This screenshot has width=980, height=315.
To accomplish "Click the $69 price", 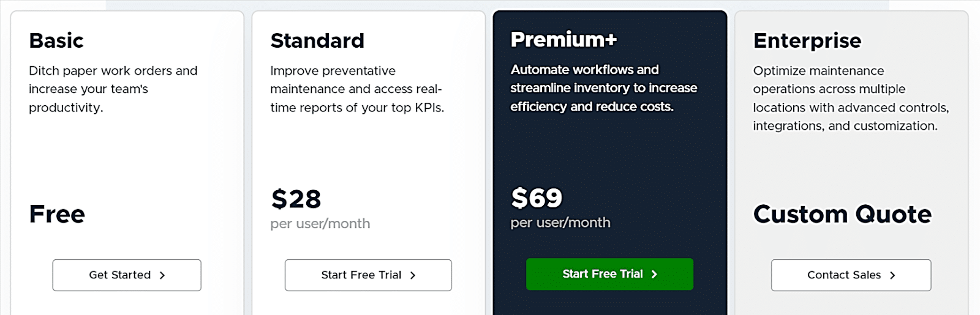I will coord(537,198).
